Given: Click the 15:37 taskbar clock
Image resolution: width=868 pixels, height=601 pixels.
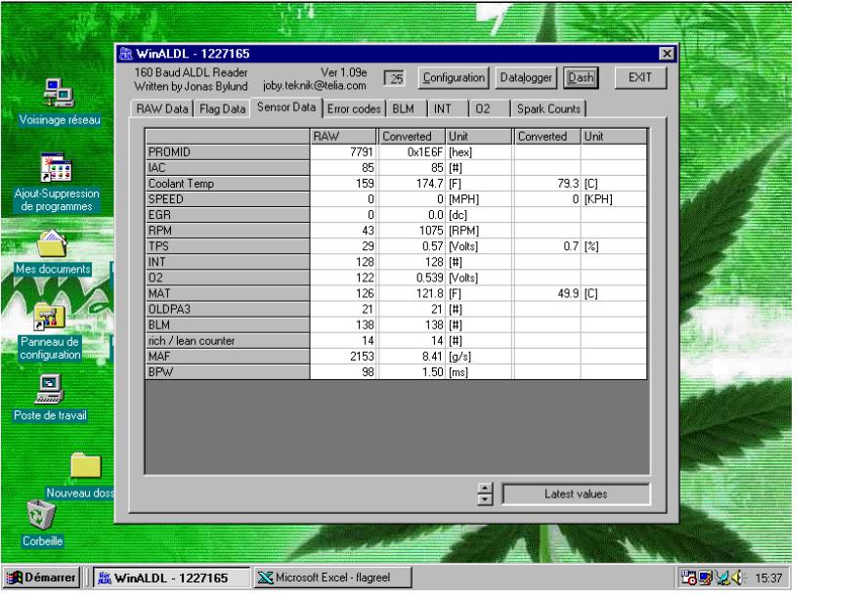Looking at the screenshot, I should coord(768,579).
